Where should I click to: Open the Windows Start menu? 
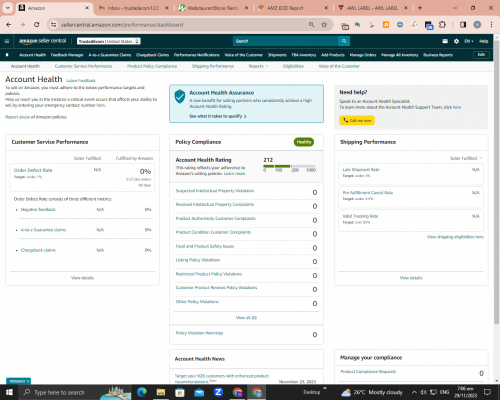pyautogui.click(x=9, y=392)
